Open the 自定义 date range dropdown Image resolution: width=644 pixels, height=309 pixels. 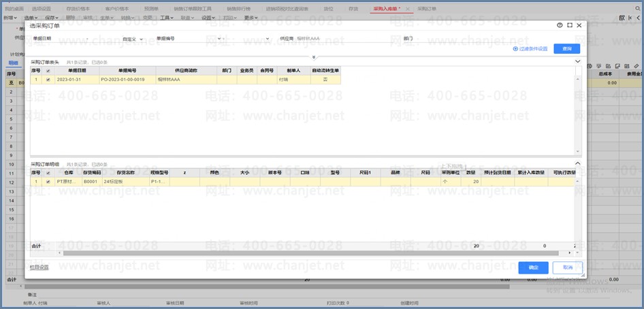click(133, 39)
